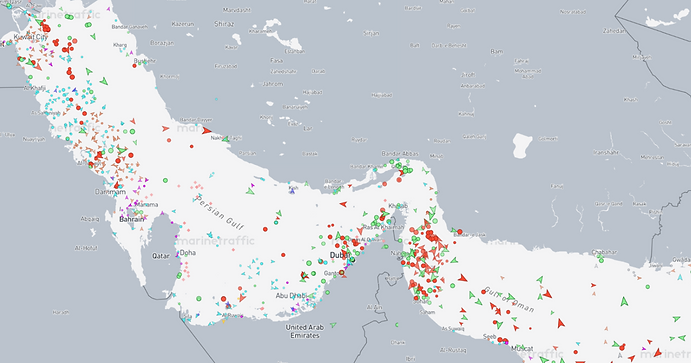The width and height of the screenshot is (691, 363).
Task: Select the green vessel arrow just west of Kish
Action: (x=250, y=191)
